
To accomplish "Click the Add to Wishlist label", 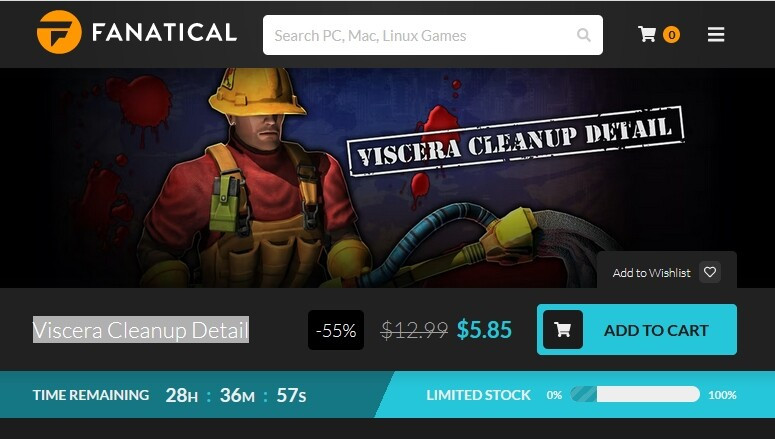I will (651, 273).
